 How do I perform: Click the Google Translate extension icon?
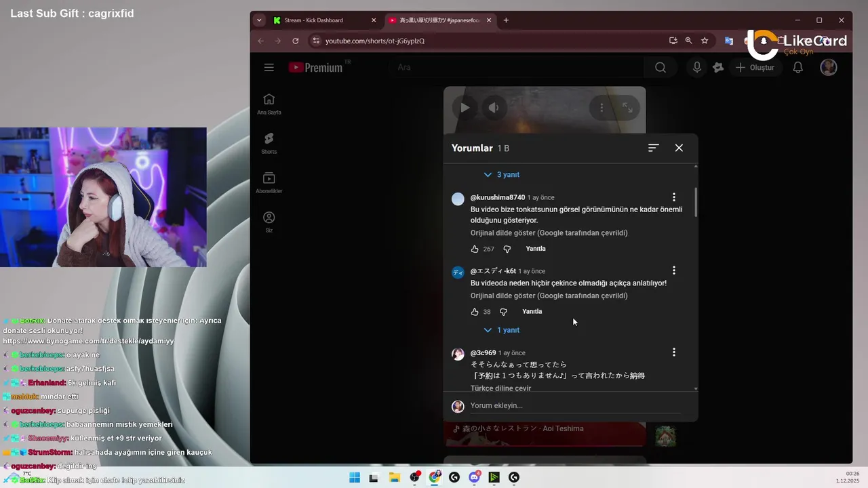pyautogui.click(x=729, y=41)
